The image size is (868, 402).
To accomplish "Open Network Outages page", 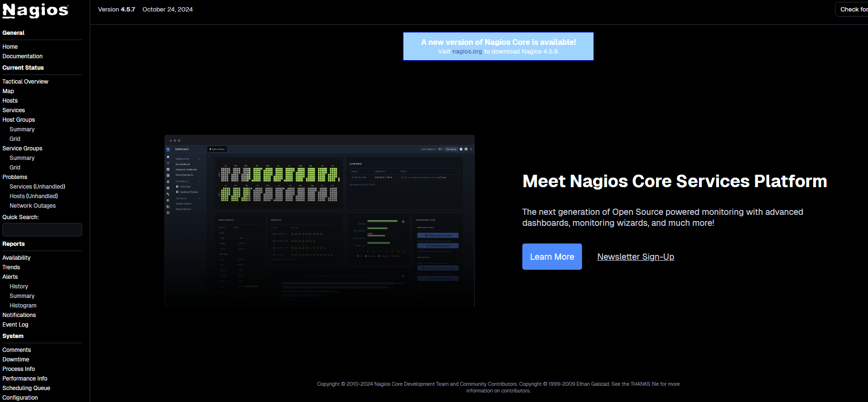I will tap(32, 206).
